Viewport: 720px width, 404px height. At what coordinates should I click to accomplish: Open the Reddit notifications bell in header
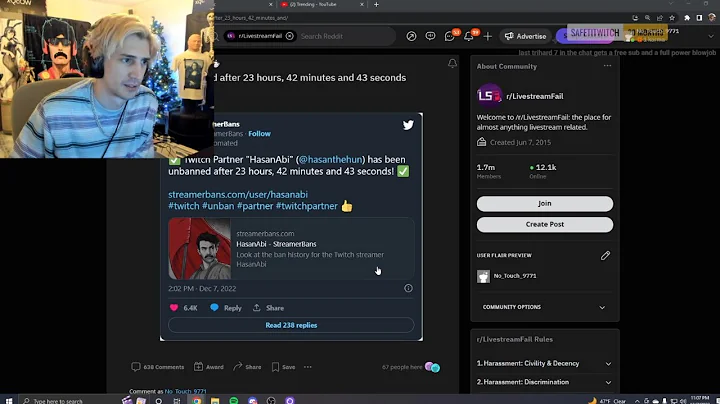(470, 36)
